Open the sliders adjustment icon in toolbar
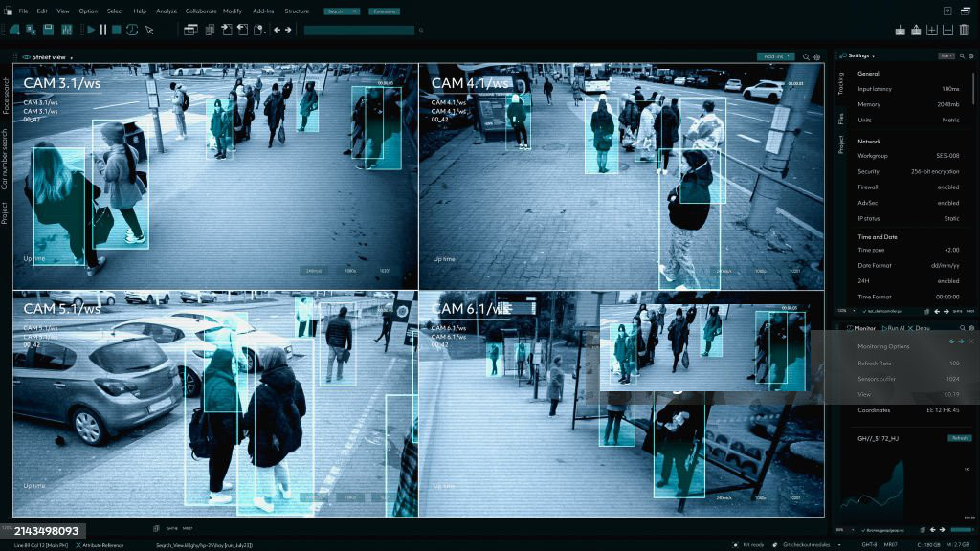This screenshot has height=551, width=980. point(66,30)
